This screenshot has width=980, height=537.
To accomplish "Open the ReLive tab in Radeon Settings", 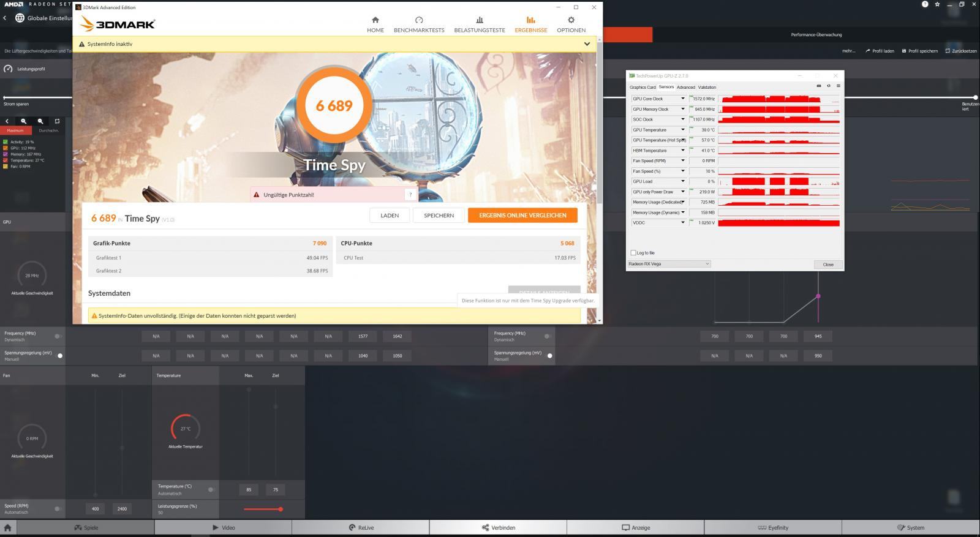I will 361,527.
